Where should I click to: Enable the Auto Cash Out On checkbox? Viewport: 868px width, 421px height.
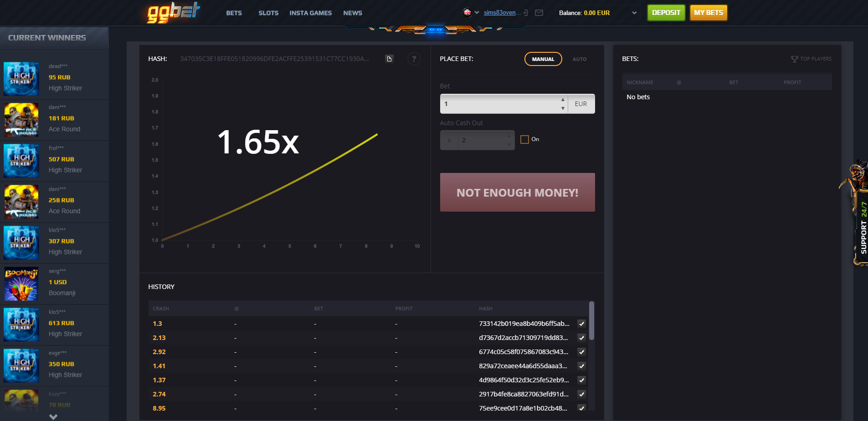(x=524, y=139)
